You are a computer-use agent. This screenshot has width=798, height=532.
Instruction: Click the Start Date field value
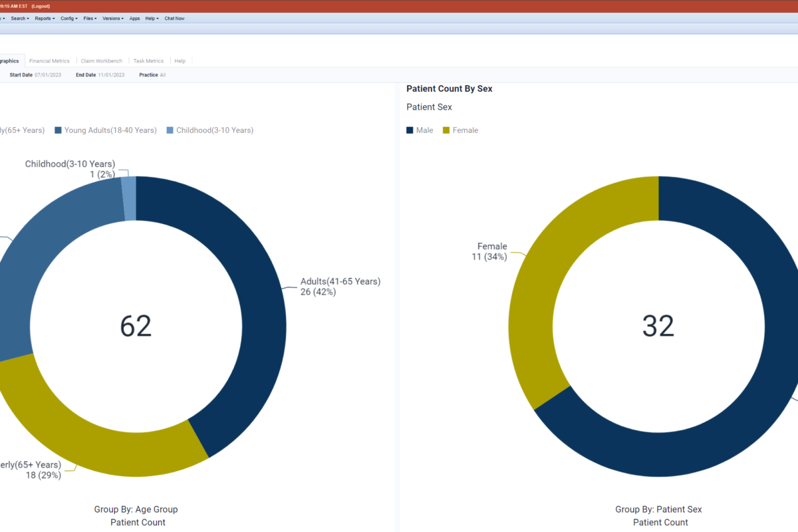tap(47, 75)
